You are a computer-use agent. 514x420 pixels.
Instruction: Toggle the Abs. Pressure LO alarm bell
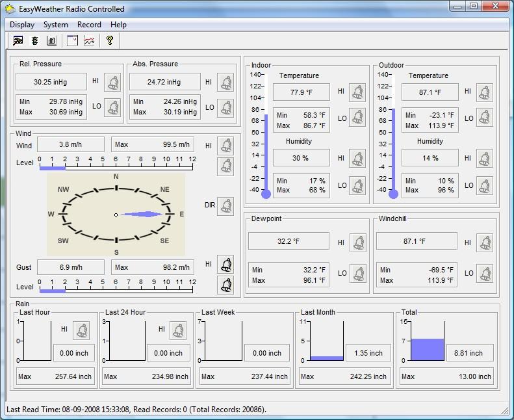click(x=225, y=107)
